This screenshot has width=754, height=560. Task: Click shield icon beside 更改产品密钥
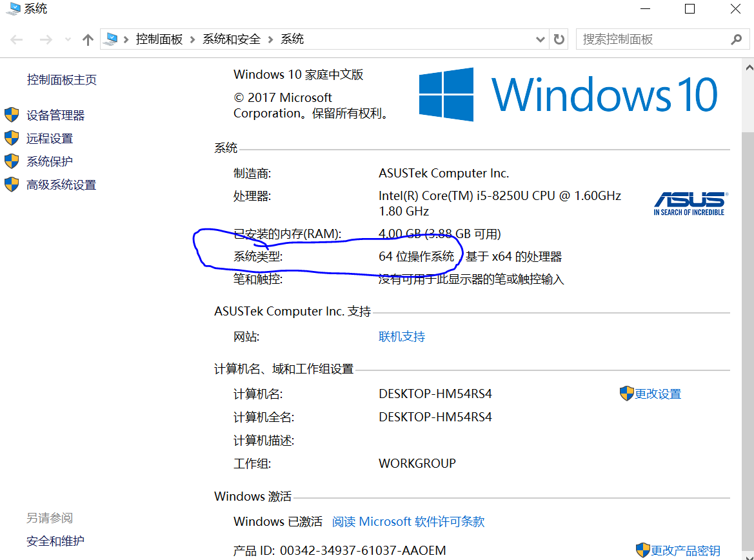[643, 550]
